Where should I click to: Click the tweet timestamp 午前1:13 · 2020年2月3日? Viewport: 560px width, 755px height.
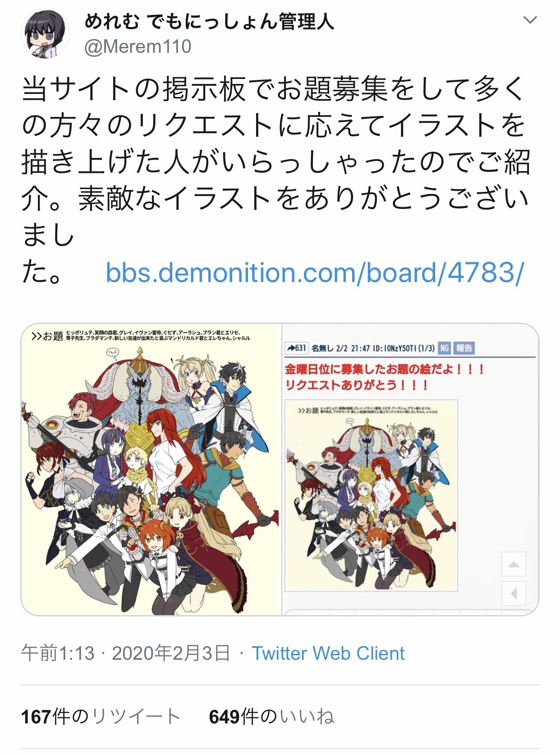126,653
